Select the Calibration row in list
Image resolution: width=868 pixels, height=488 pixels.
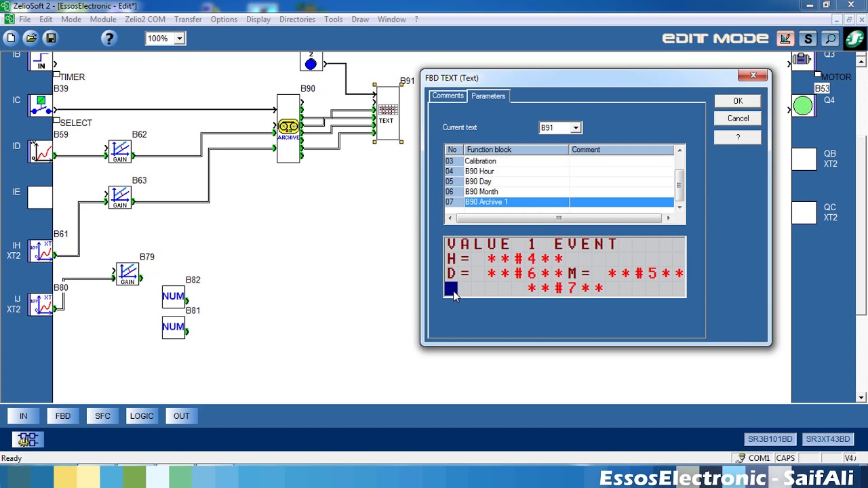pyautogui.click(x=559, y=161)
